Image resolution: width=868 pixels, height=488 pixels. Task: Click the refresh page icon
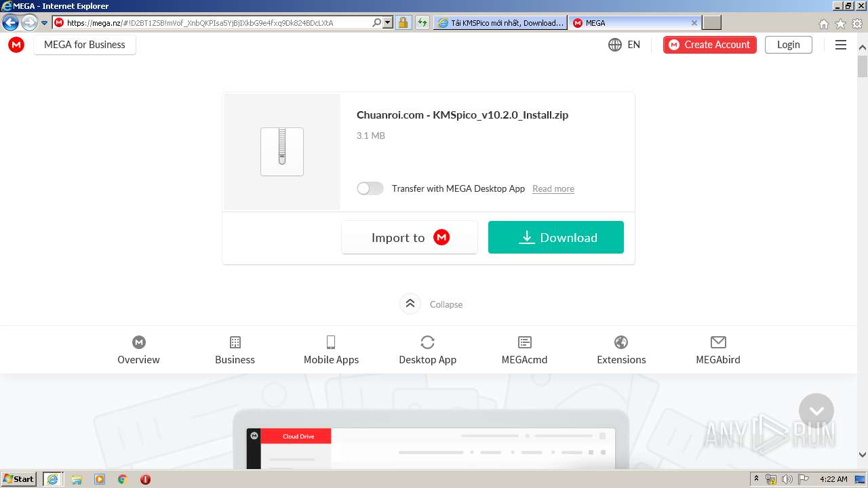(422, 22)
